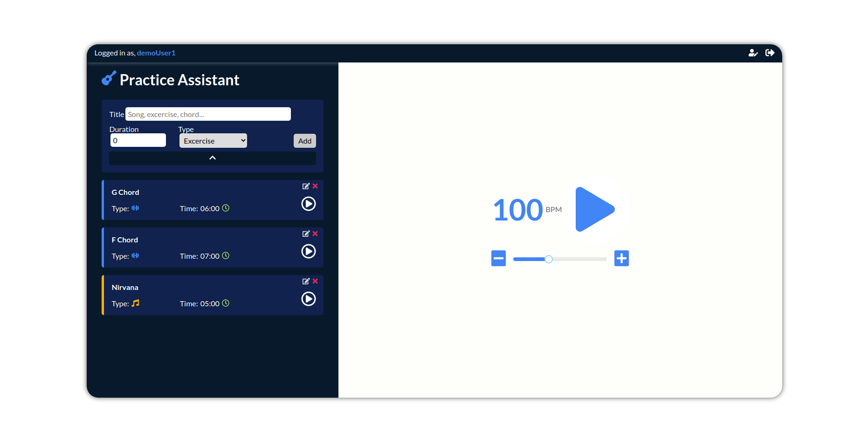Decrease BPM with the minus button
868x441 pixels.
498,258
